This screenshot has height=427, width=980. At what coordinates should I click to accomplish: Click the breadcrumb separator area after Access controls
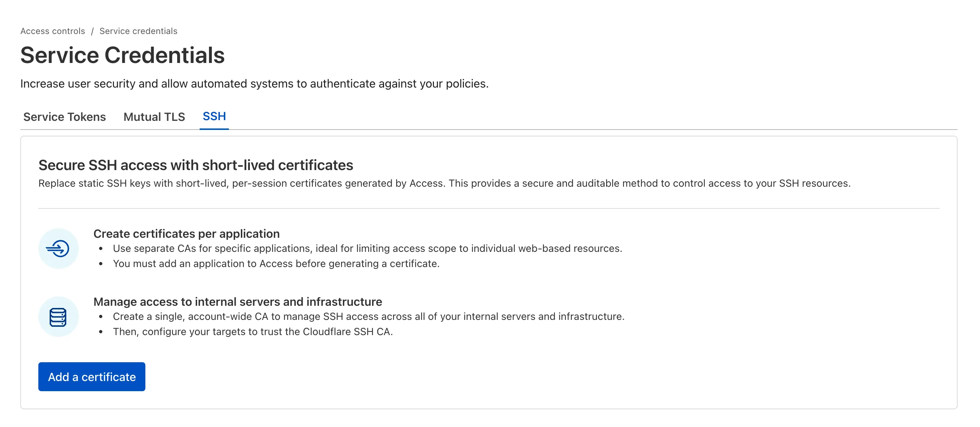point(92,31)
